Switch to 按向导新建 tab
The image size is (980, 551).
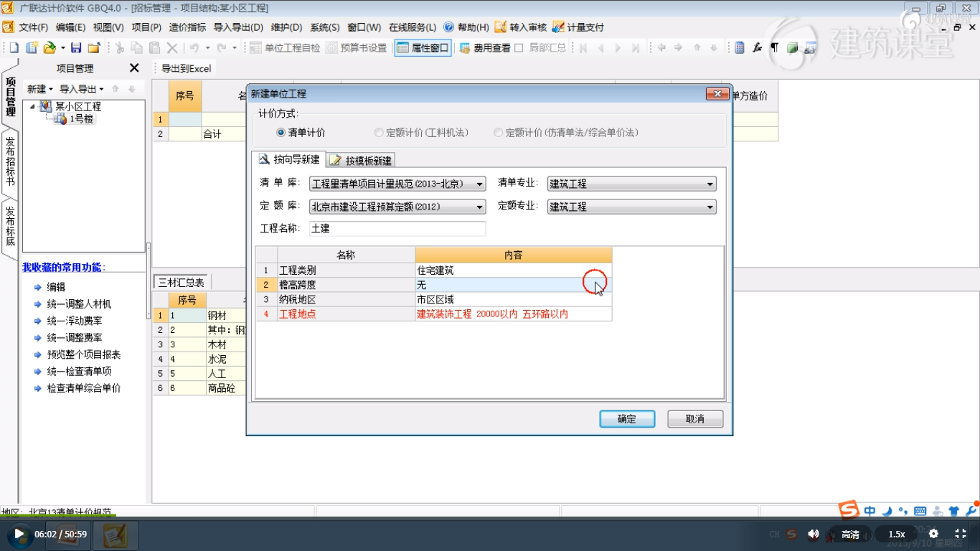pos(289,159)
